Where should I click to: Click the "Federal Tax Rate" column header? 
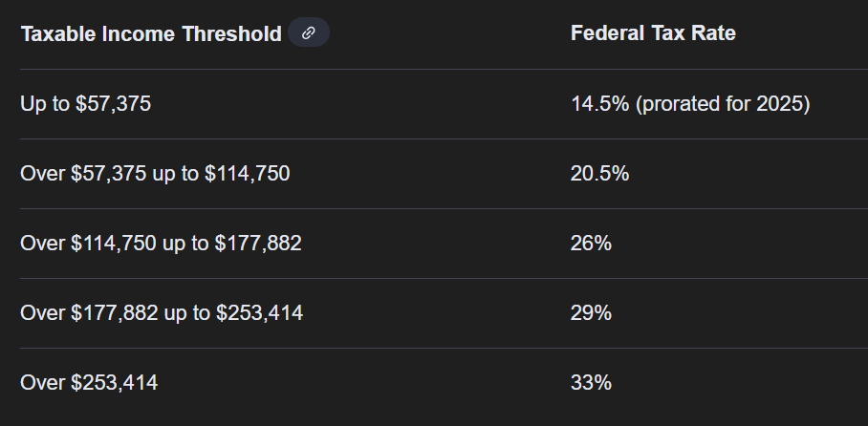[x=652, y=33]
